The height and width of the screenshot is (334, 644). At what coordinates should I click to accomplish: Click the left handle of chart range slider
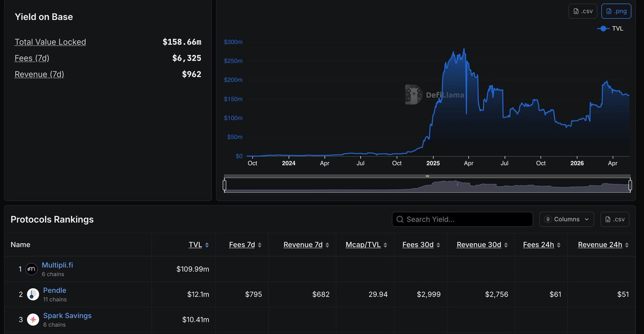(224, 185)
